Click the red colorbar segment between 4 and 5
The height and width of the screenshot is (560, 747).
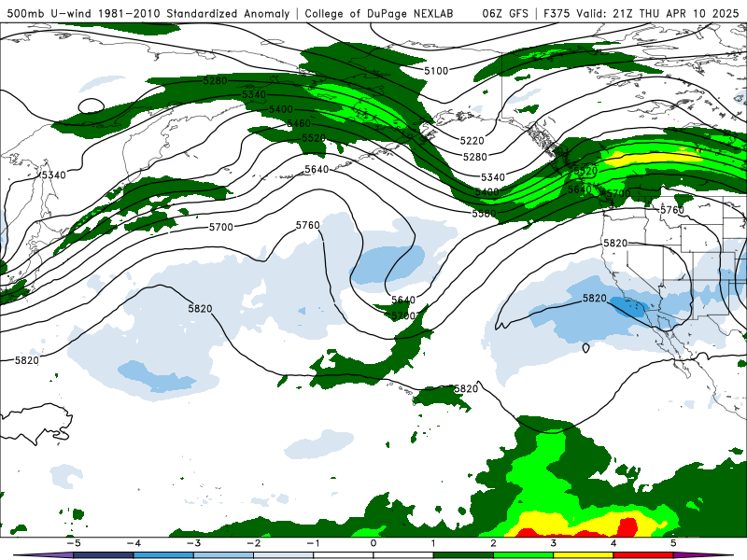tap(643, 555)
